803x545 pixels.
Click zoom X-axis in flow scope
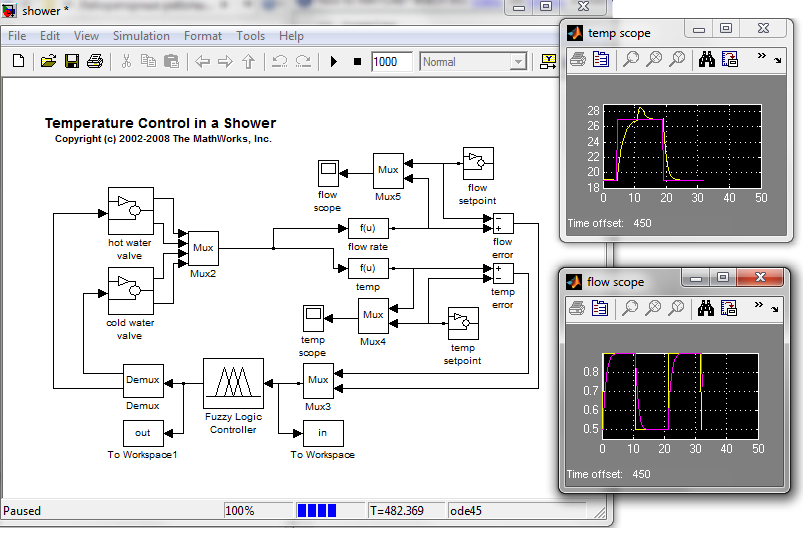point(653,308)
